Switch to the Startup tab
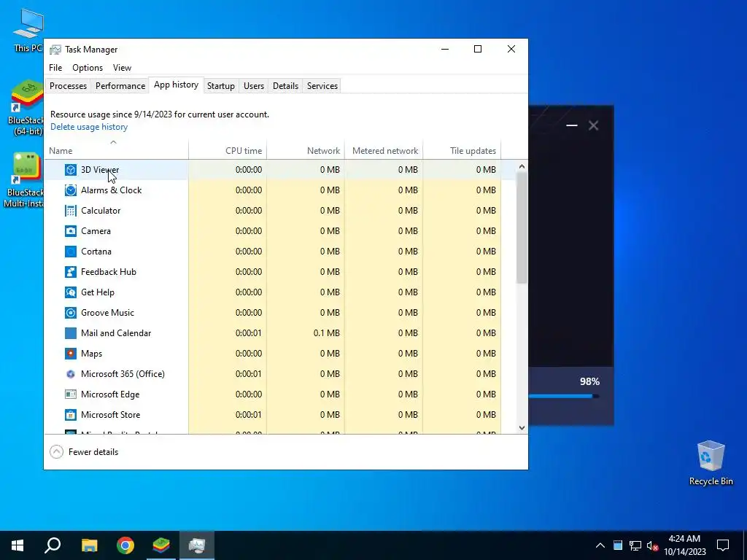This screenshot has height=560, width=747. [x=220, y=86]
